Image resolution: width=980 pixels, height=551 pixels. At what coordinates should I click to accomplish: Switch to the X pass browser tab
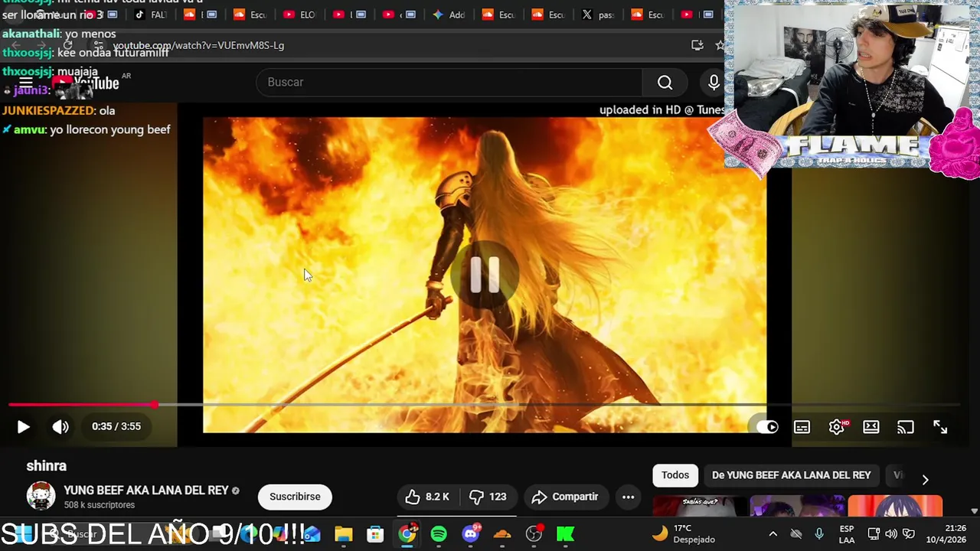pyautogui.click(x=597, y=15)
